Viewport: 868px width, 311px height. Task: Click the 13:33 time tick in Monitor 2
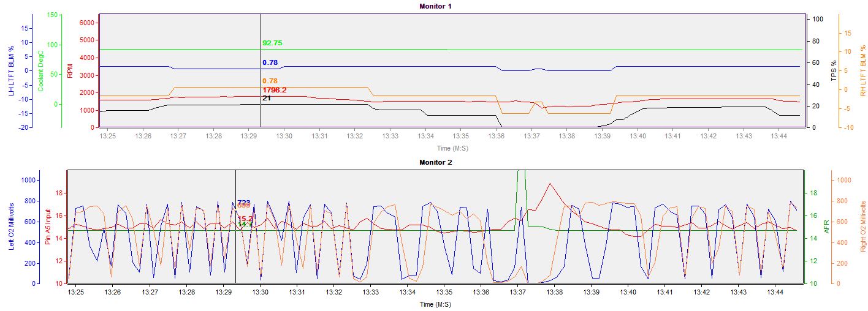pos(370,292)
